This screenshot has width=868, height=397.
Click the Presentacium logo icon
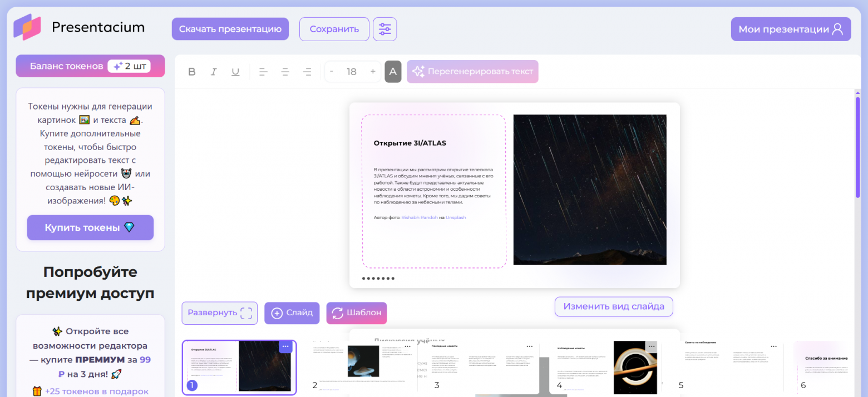[27, 27]
